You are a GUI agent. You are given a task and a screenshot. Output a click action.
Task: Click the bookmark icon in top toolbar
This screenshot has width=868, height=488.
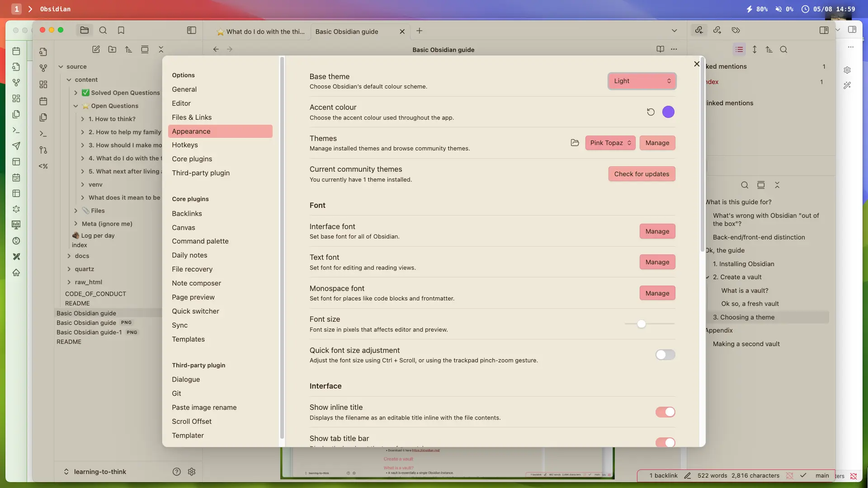(121, 30)
